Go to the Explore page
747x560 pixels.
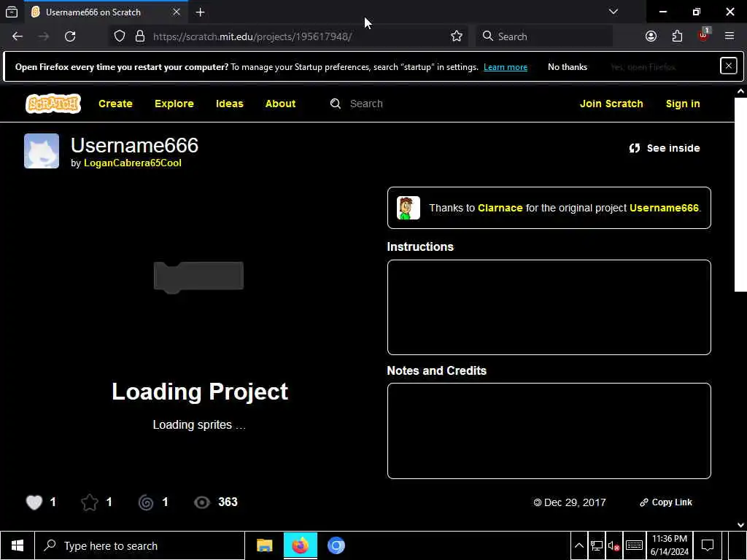(x=174, y=104)
